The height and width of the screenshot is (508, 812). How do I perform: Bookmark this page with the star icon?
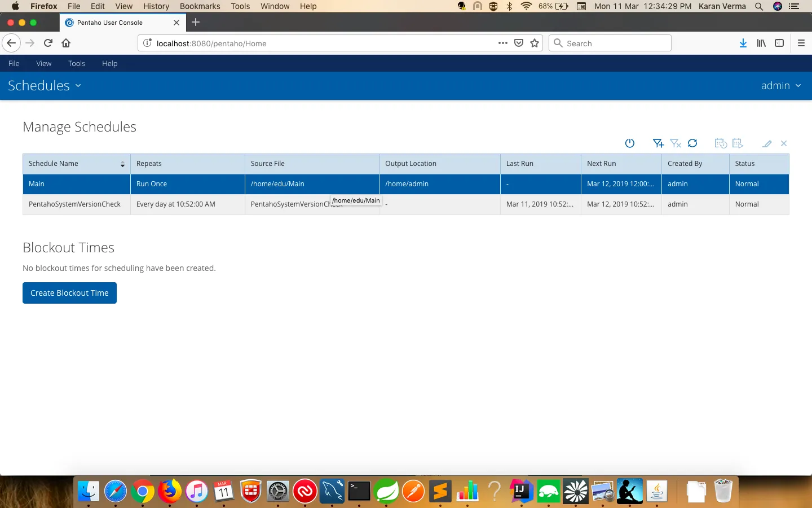coord(535,43)
